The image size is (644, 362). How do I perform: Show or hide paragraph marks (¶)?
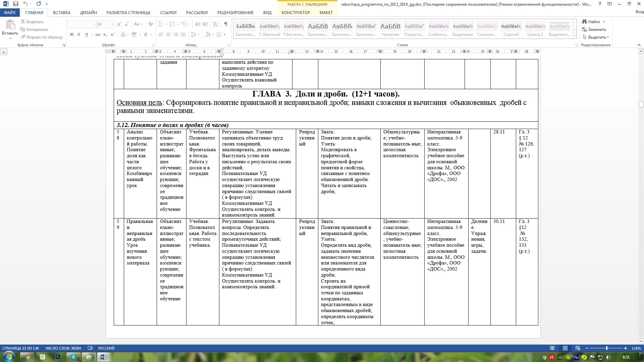coord(226,24)
